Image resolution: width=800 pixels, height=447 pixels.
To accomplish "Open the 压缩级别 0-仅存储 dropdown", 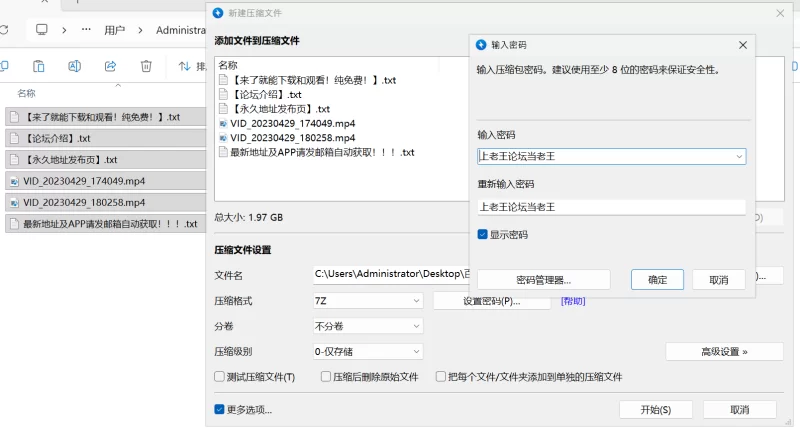I will click(x=368, y=351).
